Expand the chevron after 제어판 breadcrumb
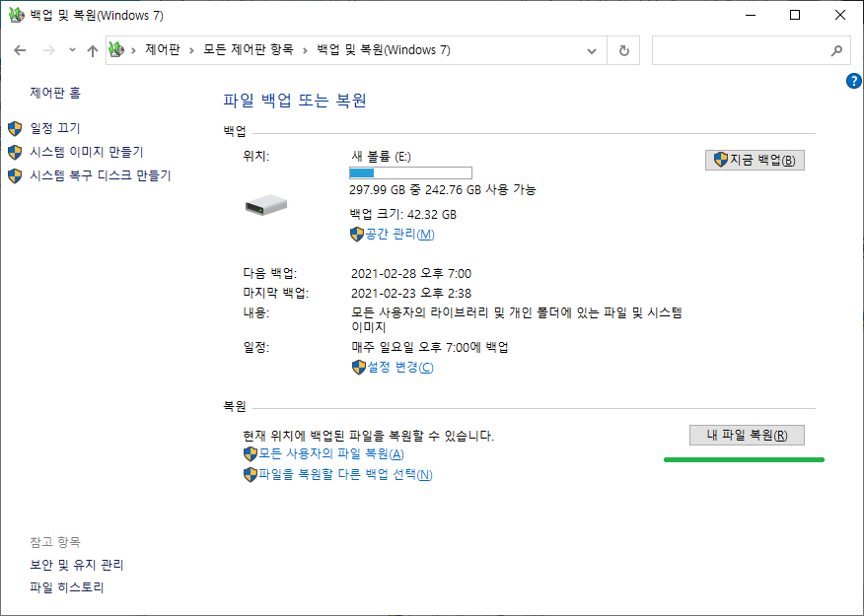 click(191, 50)
